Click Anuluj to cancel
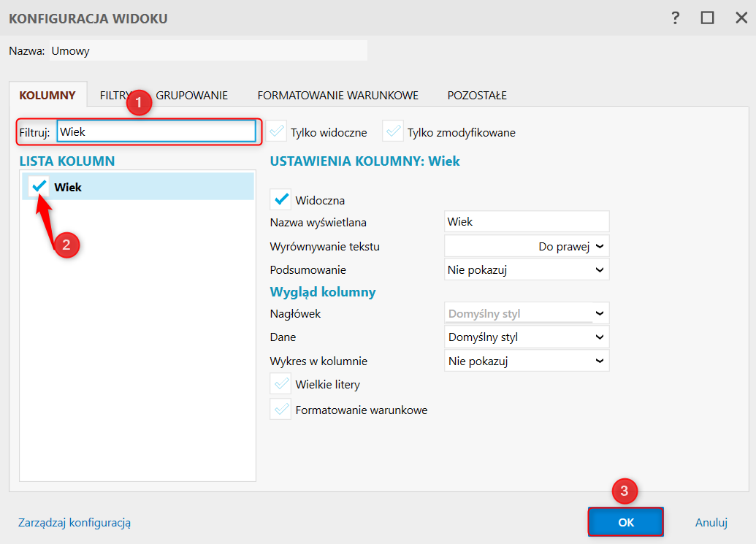756x544 pixels. point(711,522)
